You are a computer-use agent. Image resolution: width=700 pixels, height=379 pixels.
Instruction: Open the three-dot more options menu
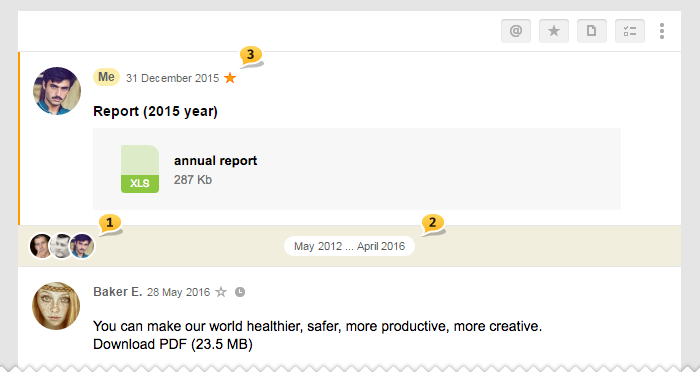(662, 31)
